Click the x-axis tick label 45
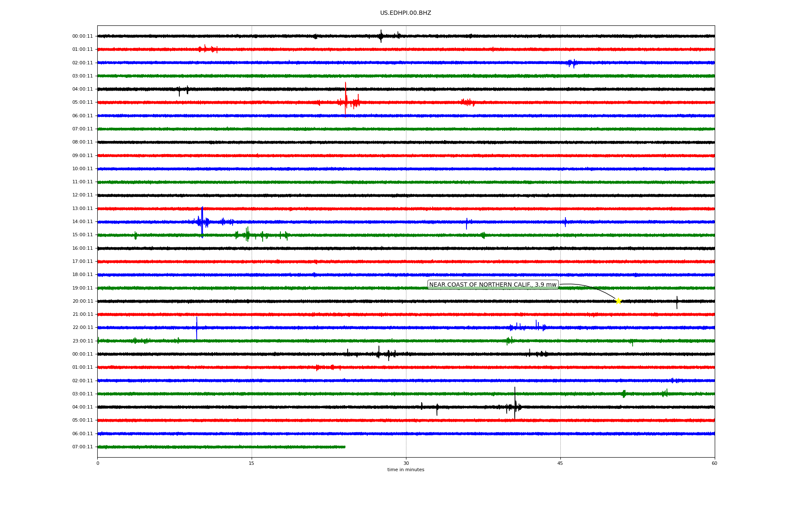Screen dimensions: 812x508 [x=560, y=463]
